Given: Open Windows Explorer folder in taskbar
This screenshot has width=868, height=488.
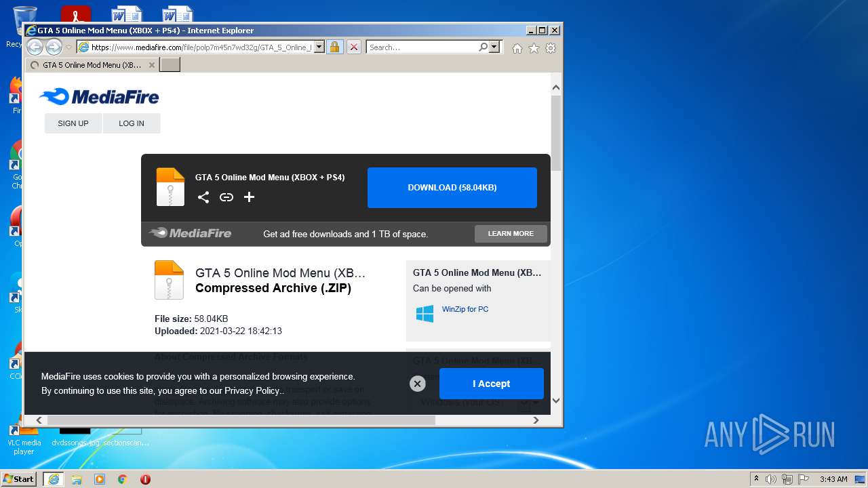Looking at the screenshot, I should click(77, 479).
